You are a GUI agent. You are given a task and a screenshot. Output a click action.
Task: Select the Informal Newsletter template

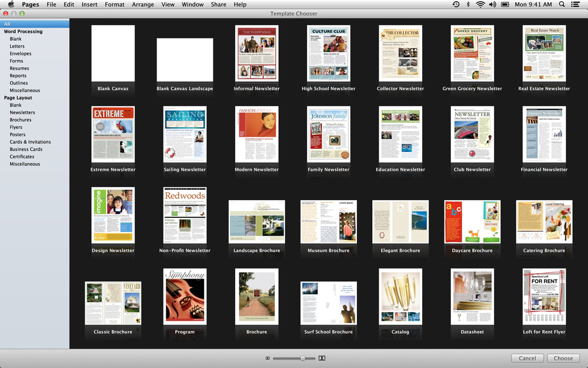coord(257,54)
